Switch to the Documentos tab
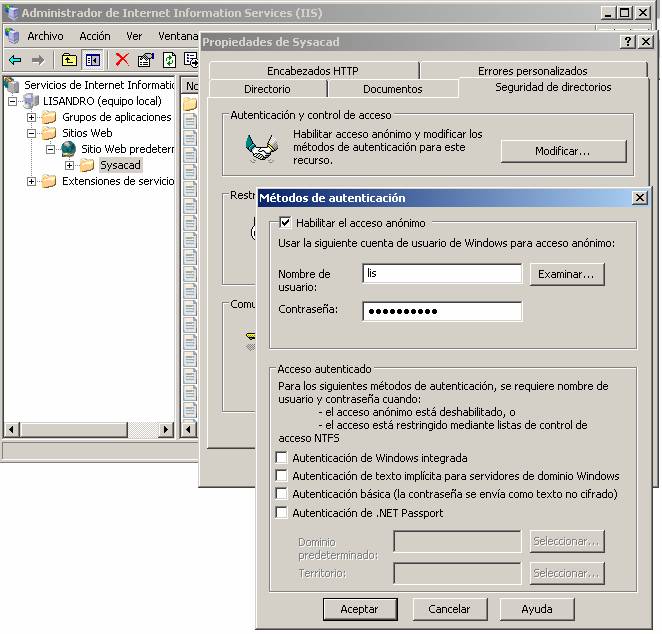662x634 pixels. (393, 89)
